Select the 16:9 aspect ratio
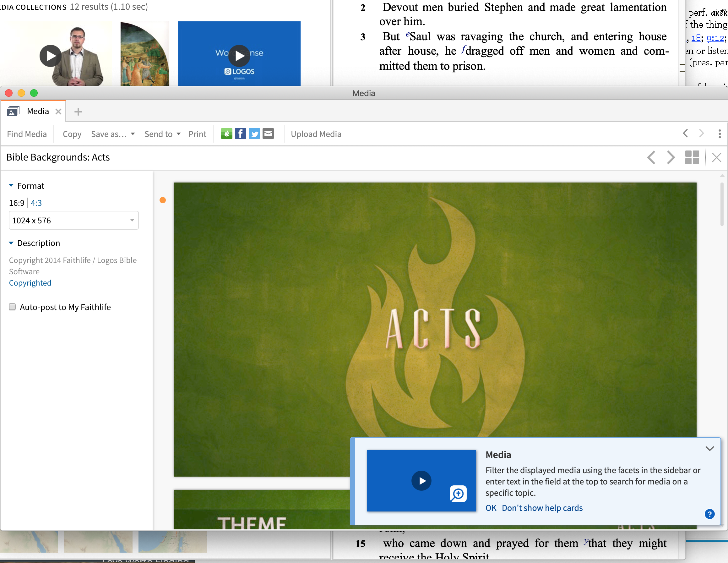 click(17, 203)
